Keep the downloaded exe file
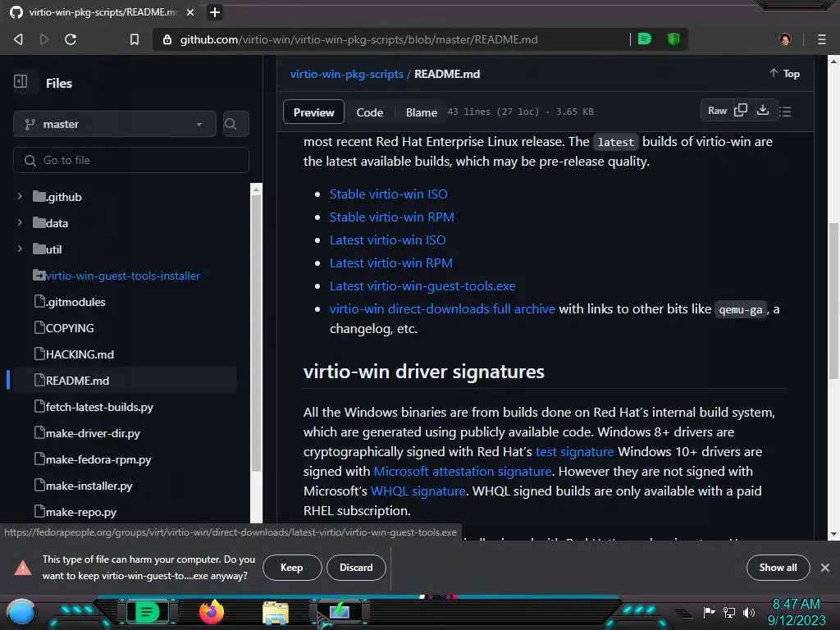Viewport: 840px width, 630px height. point(292,568)
